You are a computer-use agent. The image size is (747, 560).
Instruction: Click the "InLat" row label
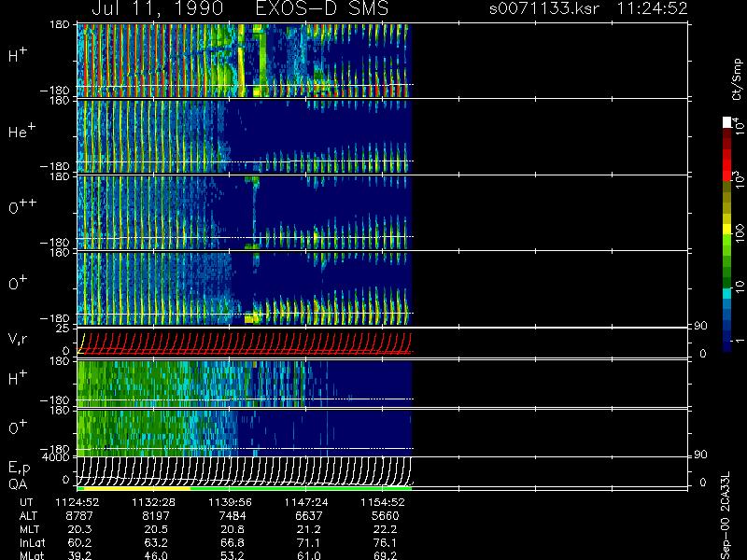32,542
